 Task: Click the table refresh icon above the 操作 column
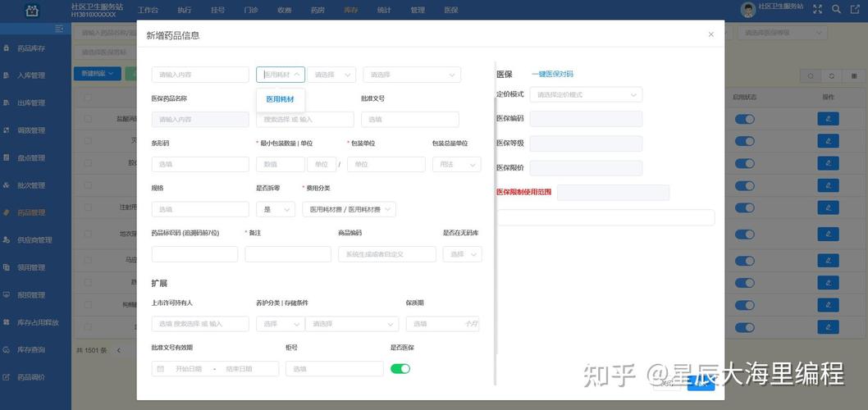[x=831, y=76]
